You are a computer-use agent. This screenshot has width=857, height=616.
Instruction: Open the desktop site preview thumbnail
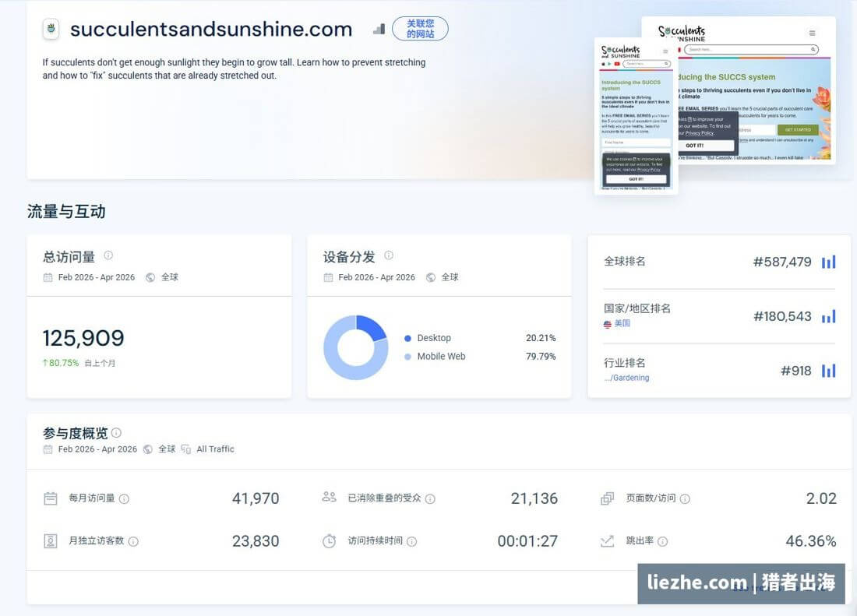[757, 90]
